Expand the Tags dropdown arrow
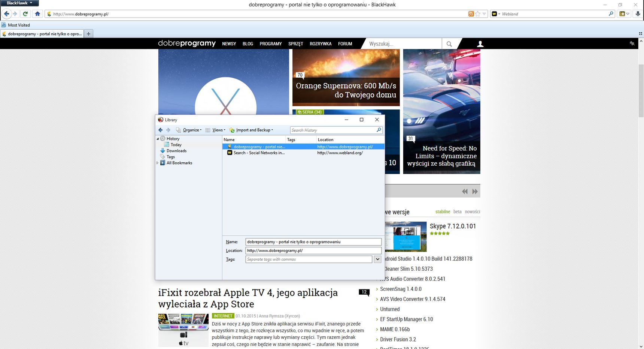The width and height of the screenshot is (644, 349). pos(377,259)
